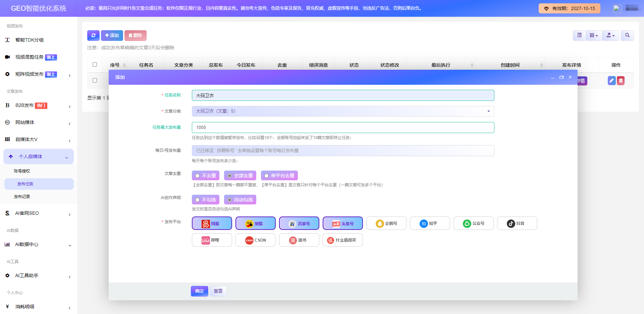Image resolution: width=644 pixels, height=314 pixels.
Task: Click the 重置 button
Action: coord(218,291)
